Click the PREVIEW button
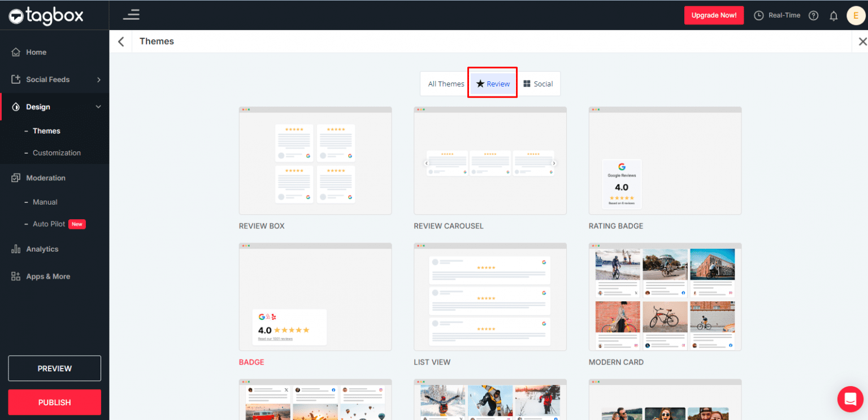The height and width of the screenshot is (420, 868). point(54,368)
